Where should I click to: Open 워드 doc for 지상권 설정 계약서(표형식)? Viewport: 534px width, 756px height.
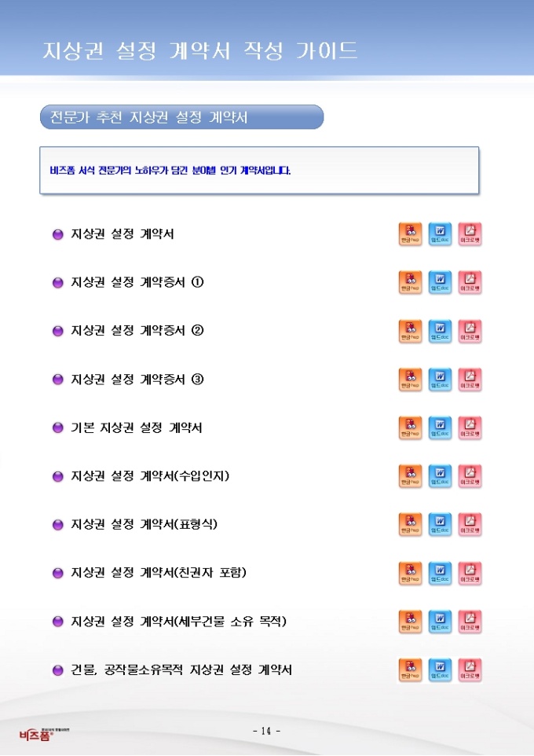(440, 524)
